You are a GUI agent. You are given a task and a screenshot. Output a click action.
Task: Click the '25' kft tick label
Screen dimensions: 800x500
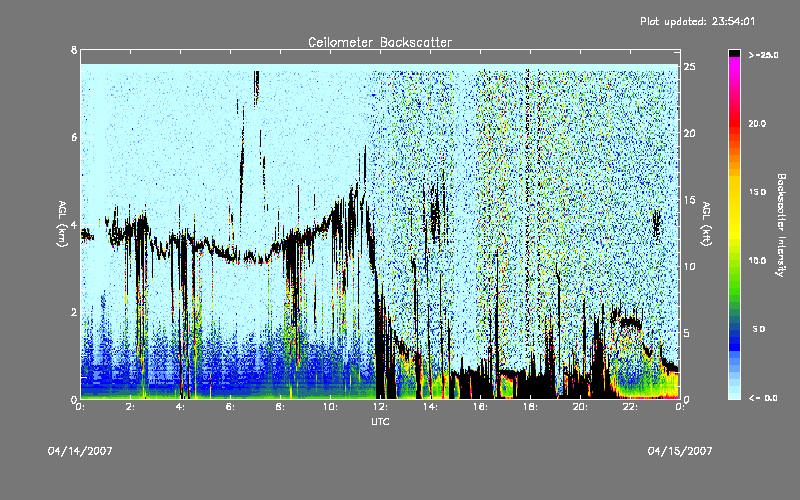point(689,67)
